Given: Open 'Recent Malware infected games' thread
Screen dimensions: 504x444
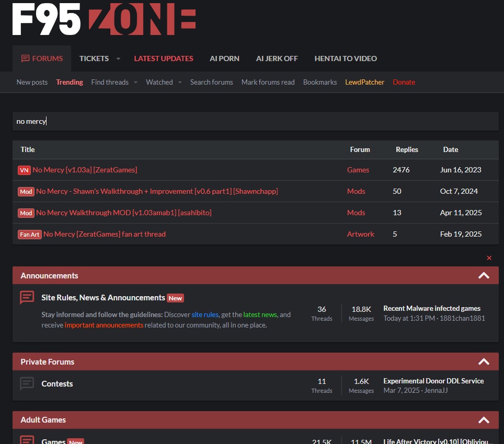Looking at the screenshot, I should pos(432,309).
